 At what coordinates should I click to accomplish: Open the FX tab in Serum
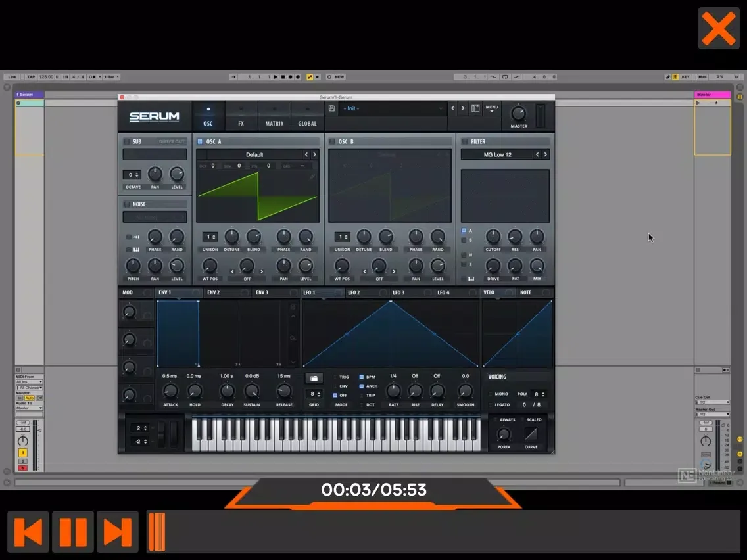click(241, 116)
